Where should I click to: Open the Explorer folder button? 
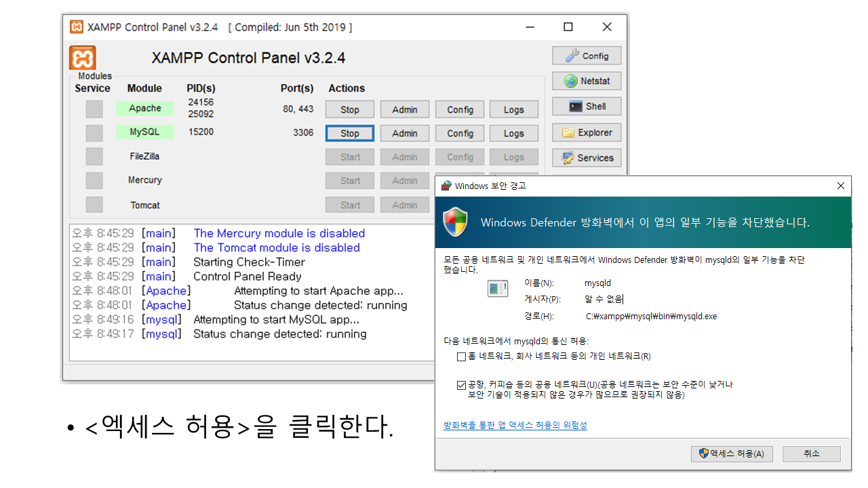coord(587,133)
